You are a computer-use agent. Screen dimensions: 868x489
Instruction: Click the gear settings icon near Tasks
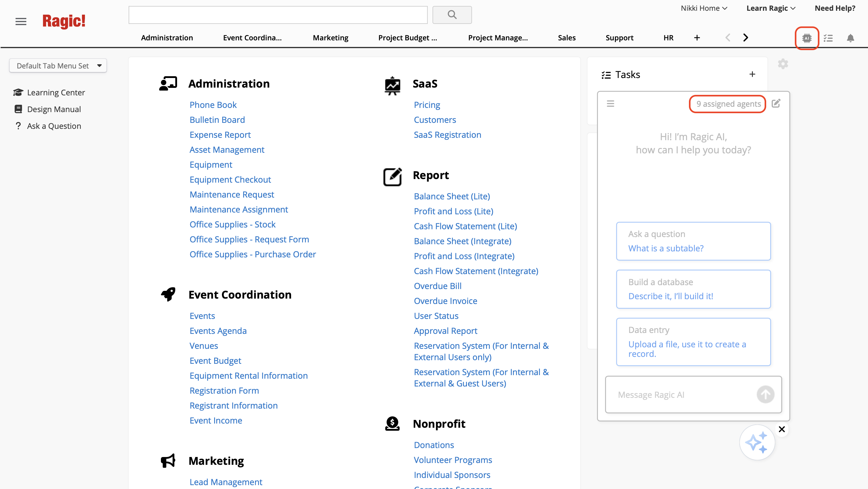[x=783, y=64]
